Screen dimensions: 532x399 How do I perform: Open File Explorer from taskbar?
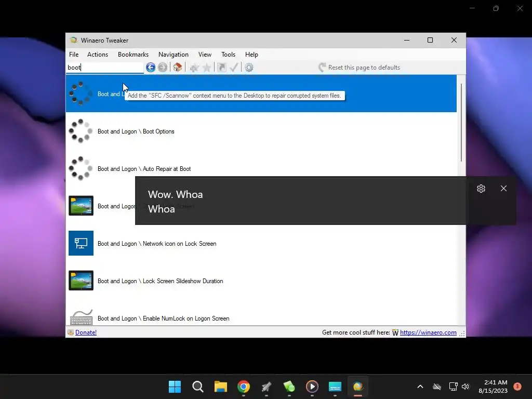220,387
